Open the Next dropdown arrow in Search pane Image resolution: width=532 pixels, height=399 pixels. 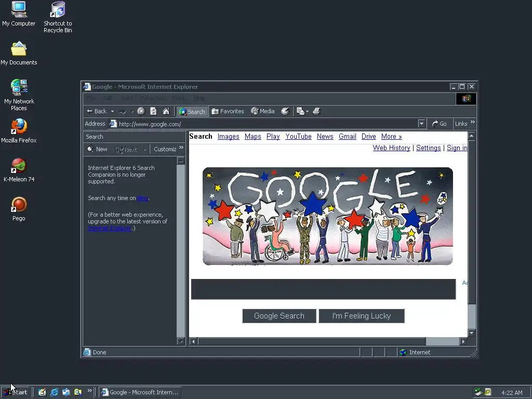coord(145,149)
